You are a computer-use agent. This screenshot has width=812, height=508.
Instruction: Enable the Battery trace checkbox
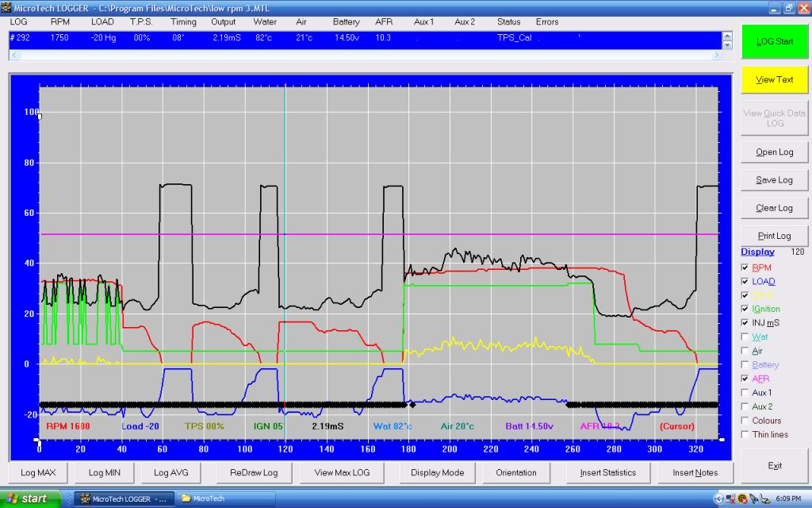point(745,365)
